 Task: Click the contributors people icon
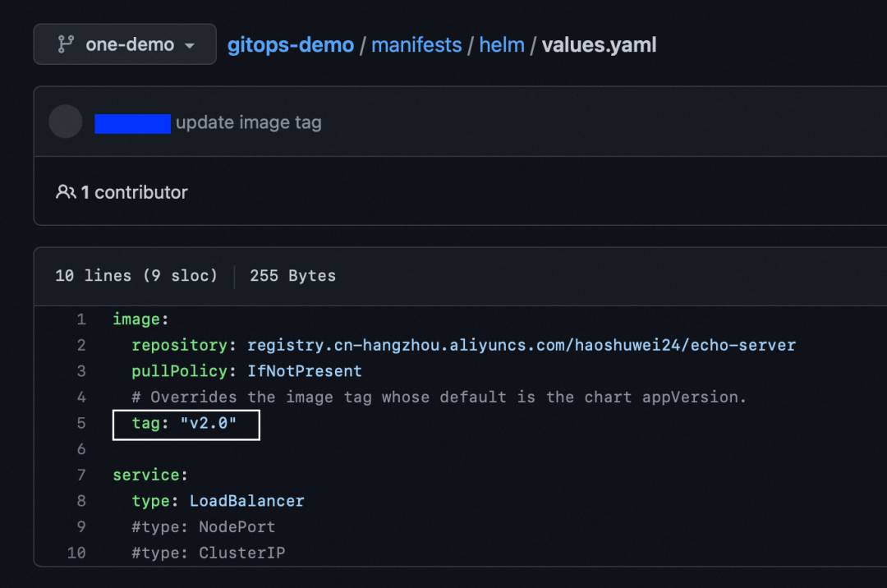(66, 192)
